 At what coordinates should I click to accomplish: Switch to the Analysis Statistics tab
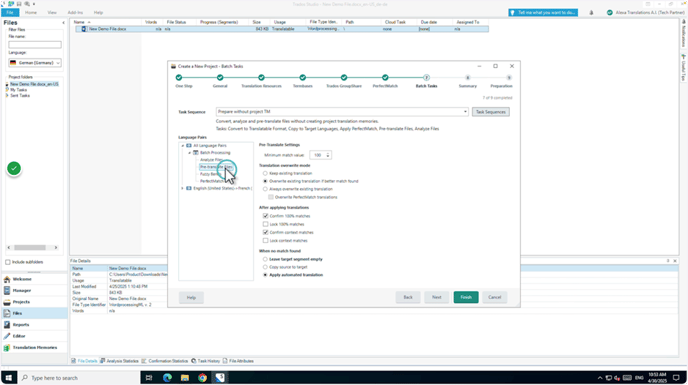tap(119, 361)
